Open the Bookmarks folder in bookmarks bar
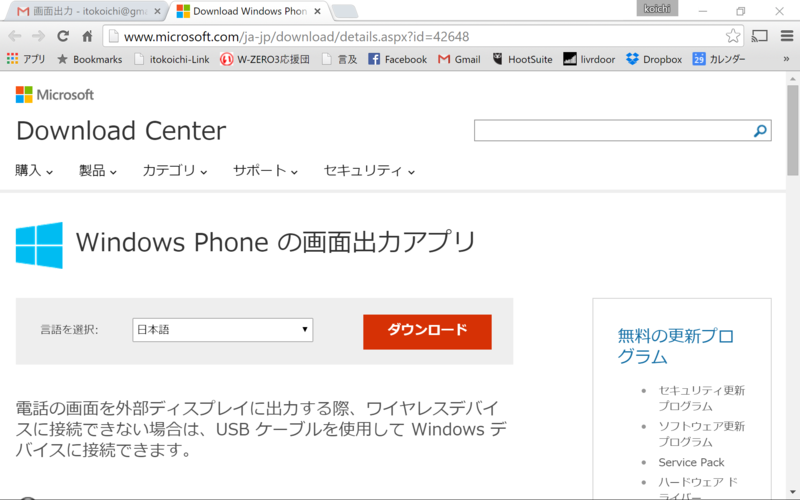800x500 pixels. pyautogui.click(x=90, y=59)
